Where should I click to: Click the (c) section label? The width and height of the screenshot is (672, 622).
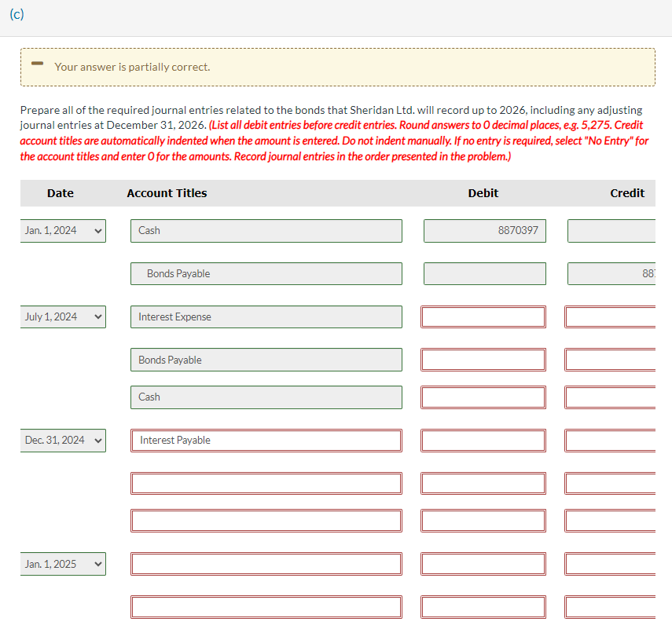coord(17,15)
